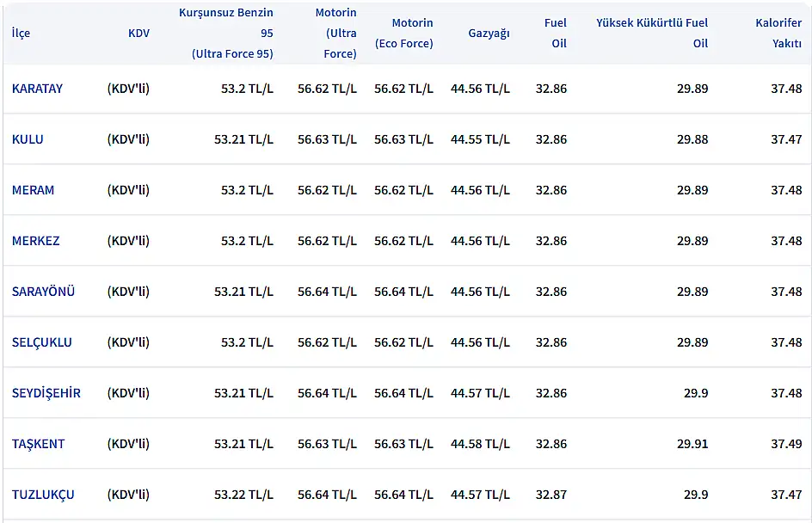Image resolution: width=812 pixels, height=523 pixels.
Task: Click Kulu's 29.88 high-sulfur fuel oil value
Action: coord(692,139)
